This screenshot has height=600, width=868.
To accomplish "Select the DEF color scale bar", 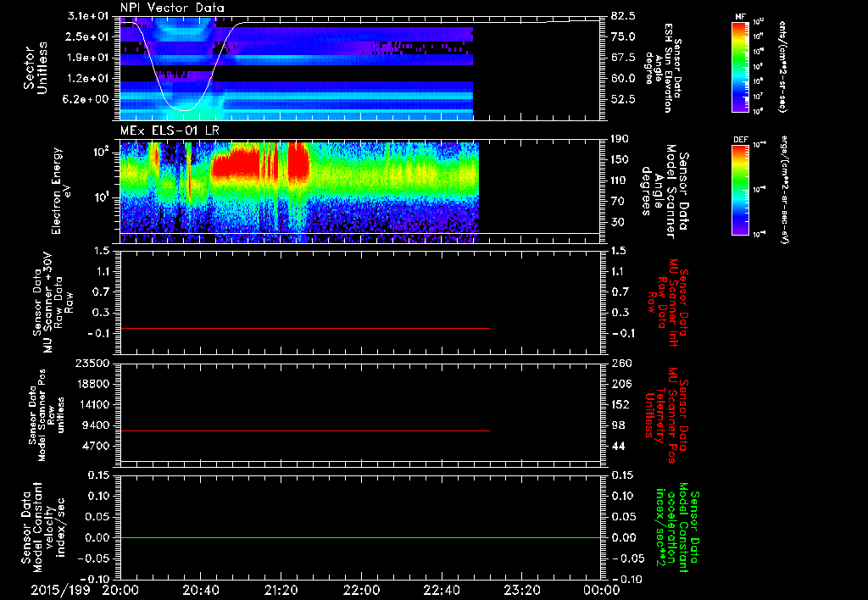I will click(x=740, y=190).
